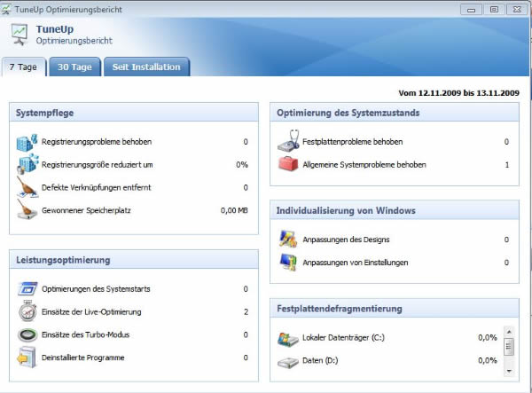Viewport: 532px width, 393px height.
Task: Click the small title bar application icon
Action: (6, 9)
